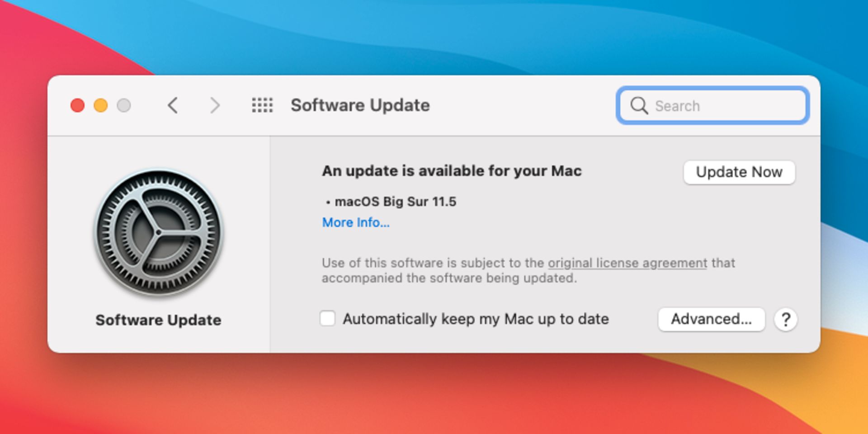Image resolution: width=868 pixels, height=434 pixels.
Task: Click the desktop wallpaper outside the window
Action: 434,398
